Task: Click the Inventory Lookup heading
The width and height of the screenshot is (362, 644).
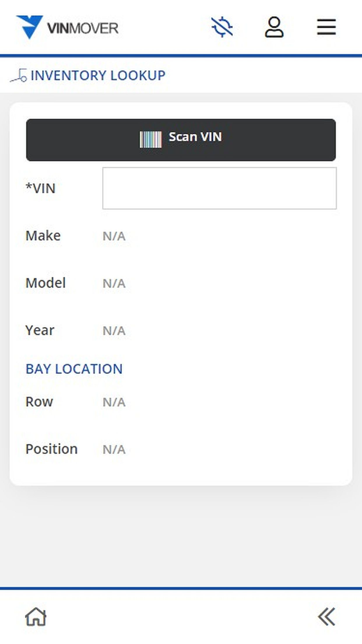Action: [x=98, y=75]
